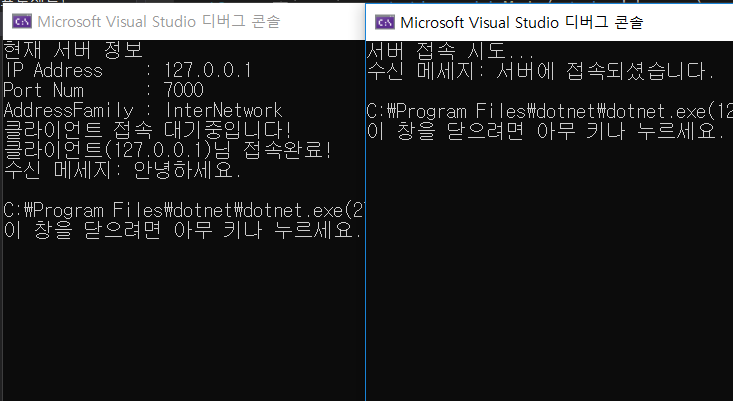Click the '현재 서버 정보' line in left console

[x=73, y=50]
